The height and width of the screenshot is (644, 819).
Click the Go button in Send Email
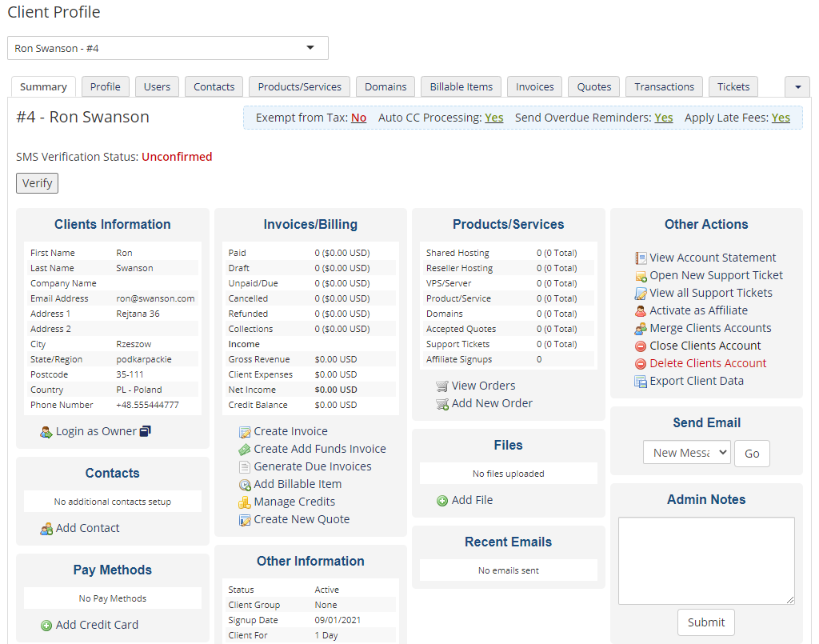click(752, 454)
